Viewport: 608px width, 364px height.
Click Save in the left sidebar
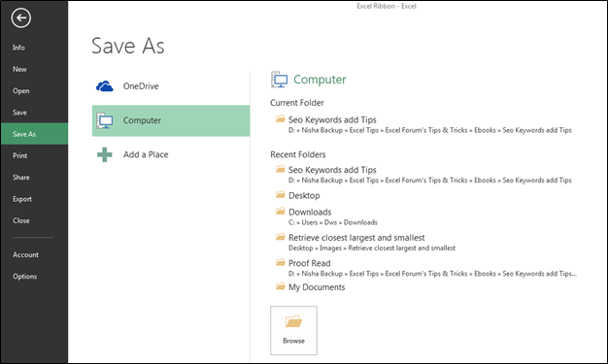34,113
